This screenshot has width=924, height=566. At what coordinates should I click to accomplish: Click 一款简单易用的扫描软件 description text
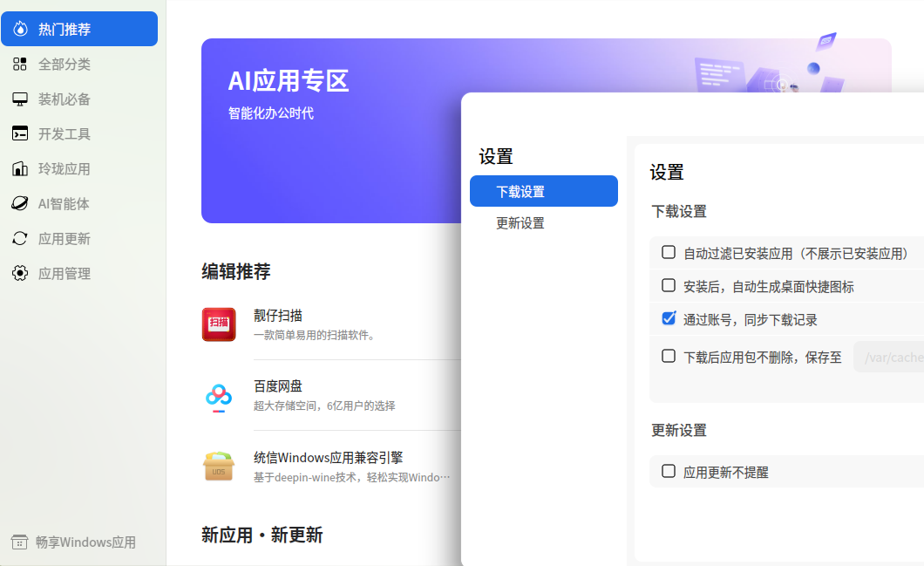point(314,336)
